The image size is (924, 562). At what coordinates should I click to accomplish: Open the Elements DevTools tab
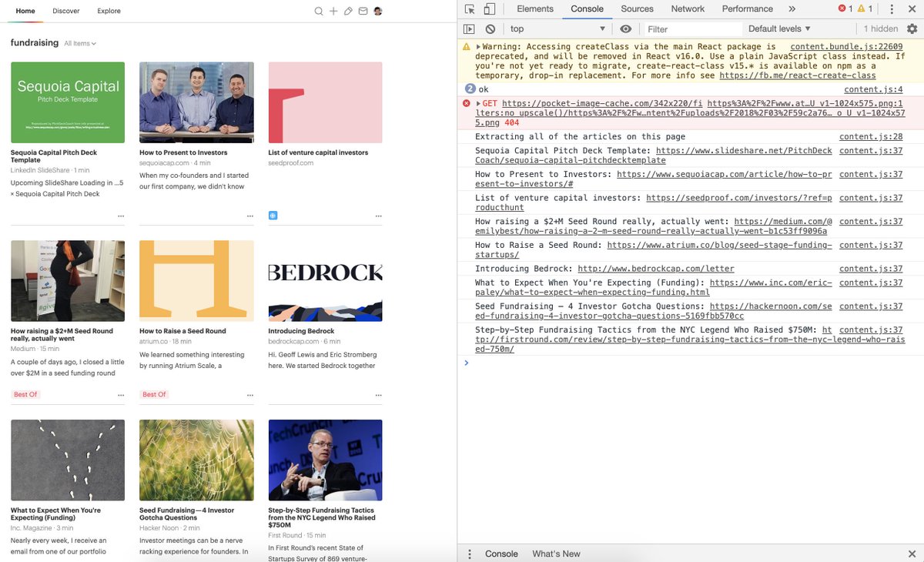535,9
